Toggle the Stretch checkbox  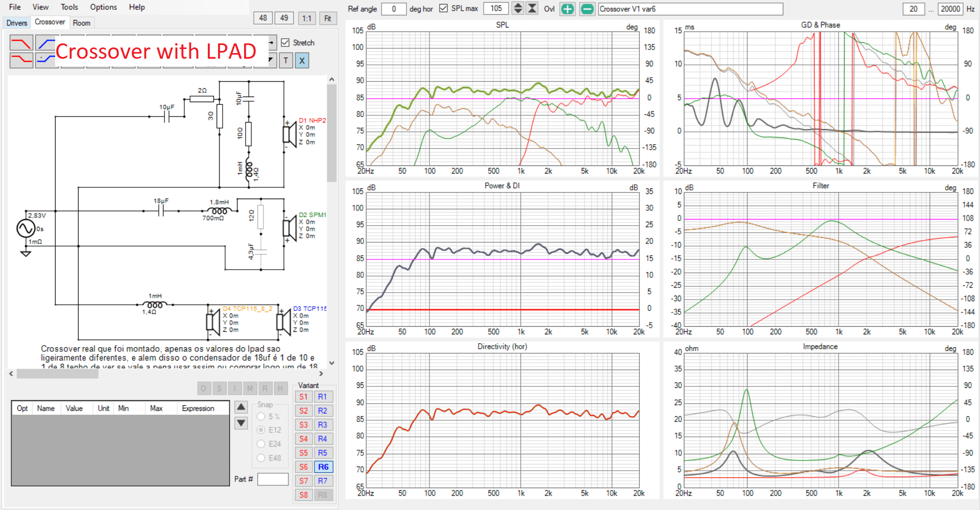[x=285, y=43]
